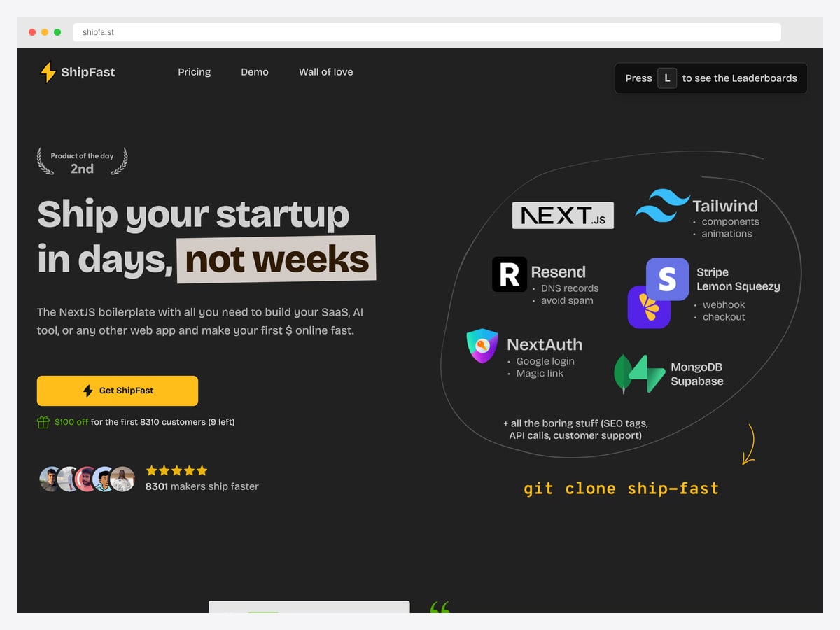Click the Get ShipFast button

[x=118, y=391]
